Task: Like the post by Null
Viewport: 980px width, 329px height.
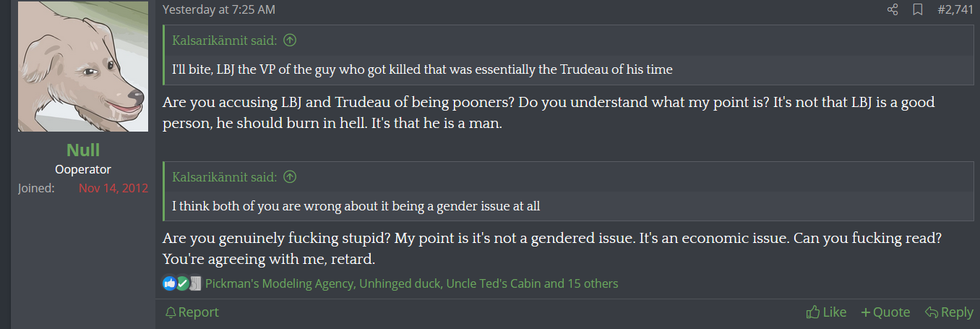Action: click(826, 312)
